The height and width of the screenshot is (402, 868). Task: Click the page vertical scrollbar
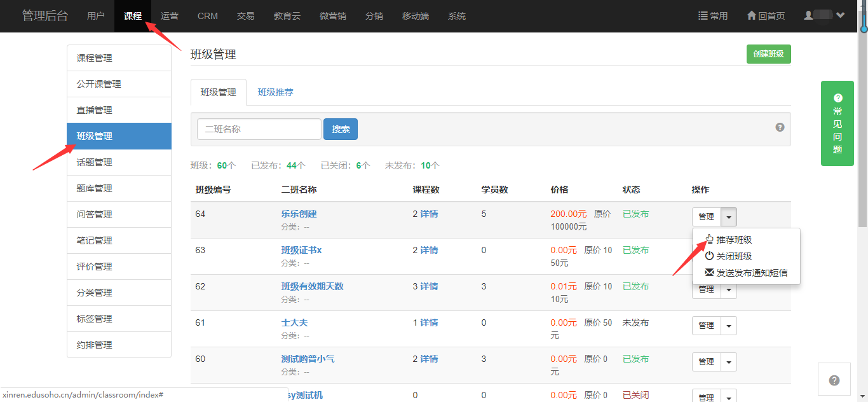(x=863, y=127)
